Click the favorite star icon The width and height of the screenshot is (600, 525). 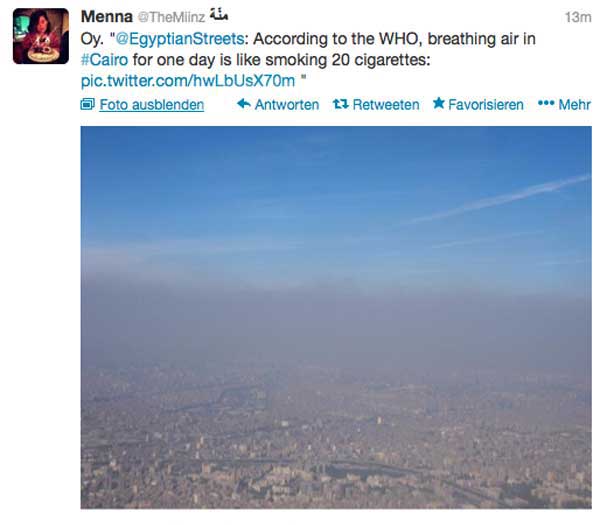point(439,103)
